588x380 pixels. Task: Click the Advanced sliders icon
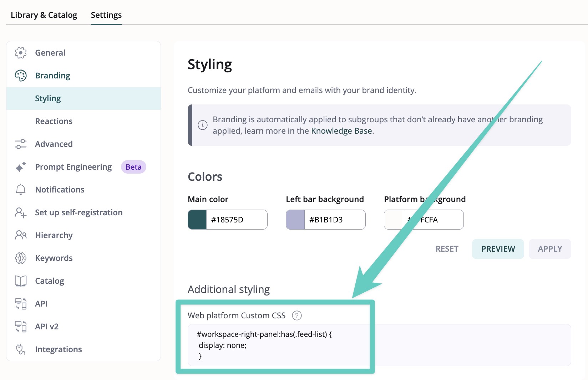tap(21, 144)
